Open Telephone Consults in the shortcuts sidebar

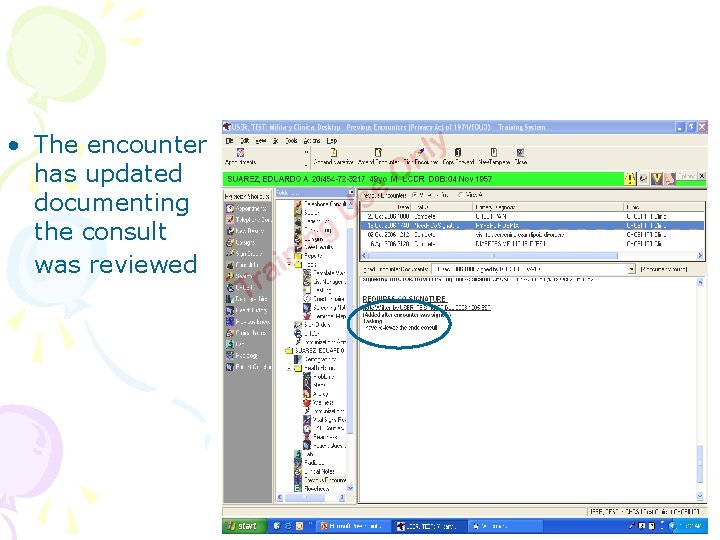pyautogui.click(x=248, y=220)
